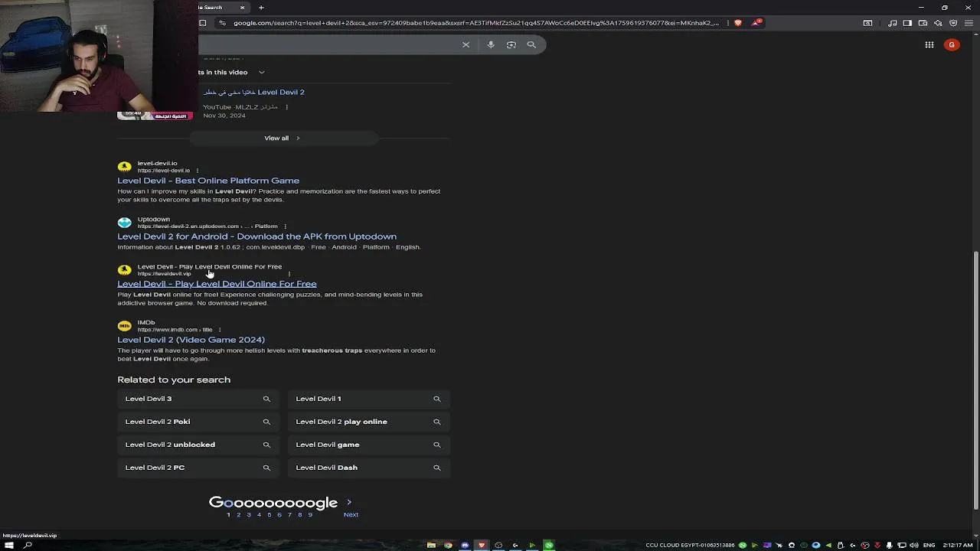Clear the Google search box with the X

click(x=465, y=44)
